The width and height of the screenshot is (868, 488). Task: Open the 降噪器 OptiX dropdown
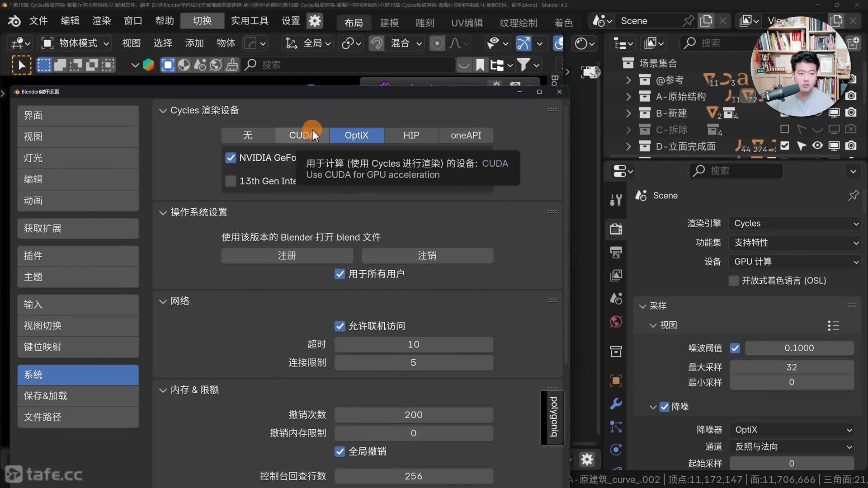coord(792,430)
